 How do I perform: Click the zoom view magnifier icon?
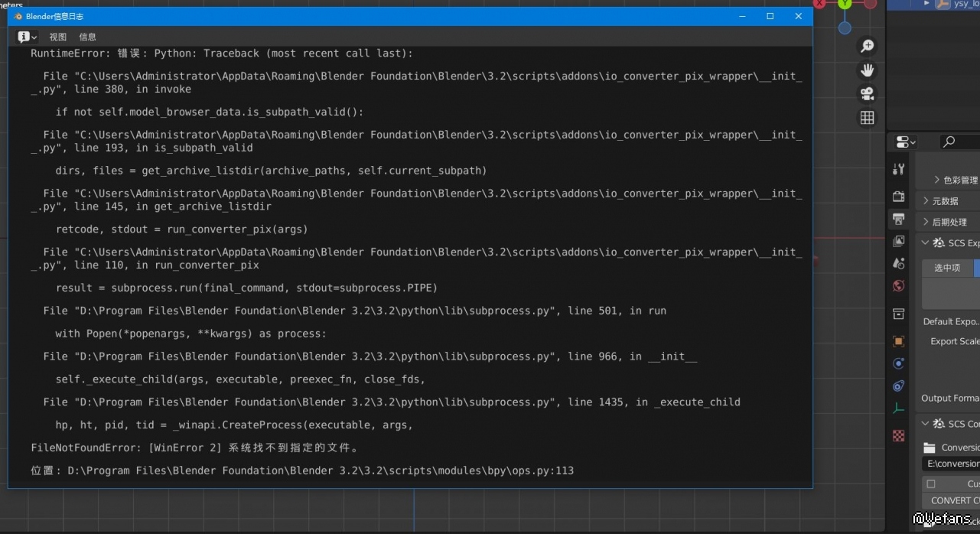(867, 46)
